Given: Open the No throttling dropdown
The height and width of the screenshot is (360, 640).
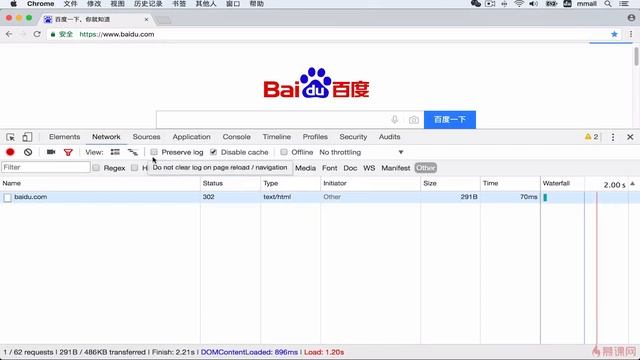Looking at the screenshot, I should pos(361,152).
